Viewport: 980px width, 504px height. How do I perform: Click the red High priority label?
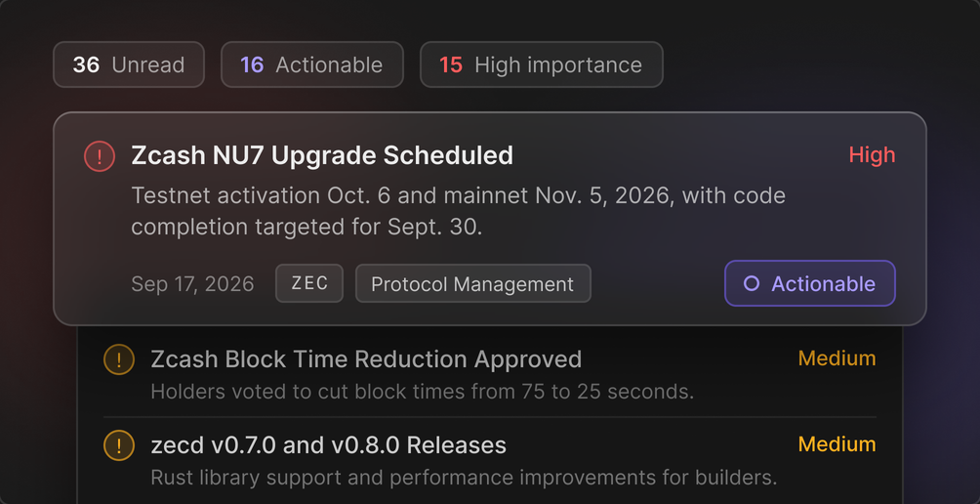872,154
